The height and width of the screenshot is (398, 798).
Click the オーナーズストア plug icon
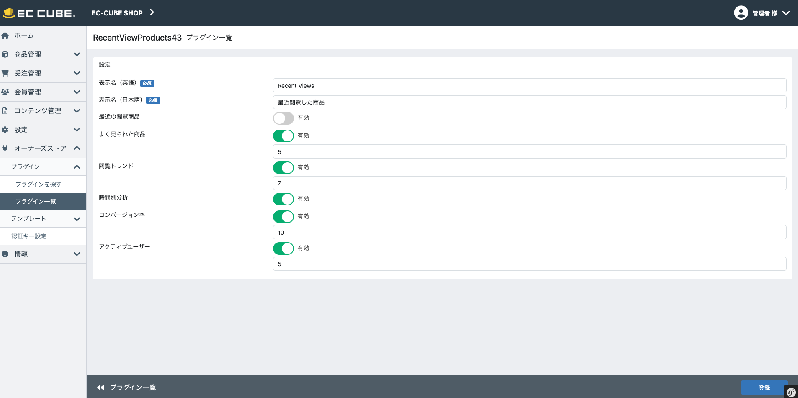(5, 148)
